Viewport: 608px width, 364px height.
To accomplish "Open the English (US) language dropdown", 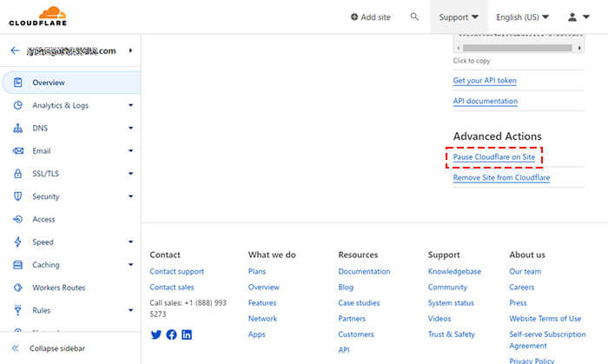I will click(x=522, y=17).
